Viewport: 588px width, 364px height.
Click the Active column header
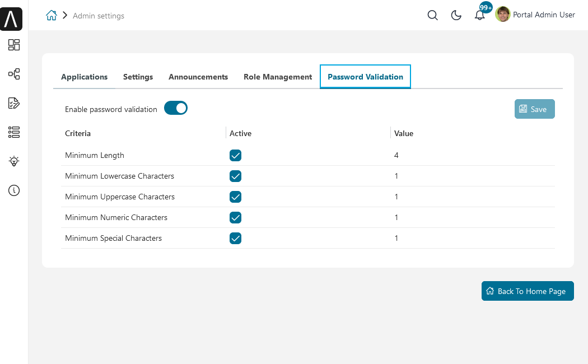[x=240, y=133]
